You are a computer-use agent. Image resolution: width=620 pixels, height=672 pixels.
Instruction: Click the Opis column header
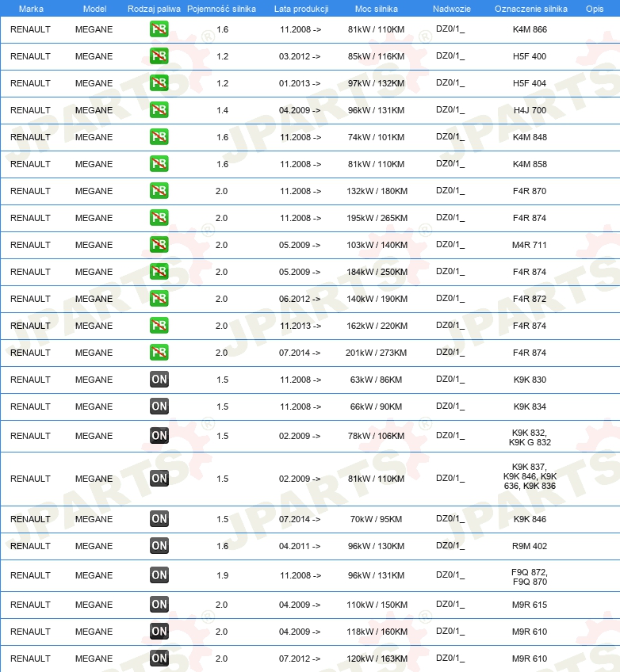pos(595,9)
